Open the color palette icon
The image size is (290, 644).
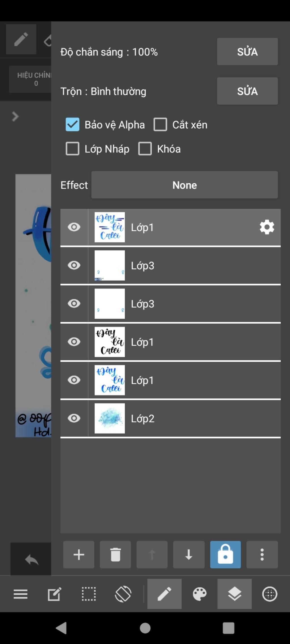click(x=200, y=594)
